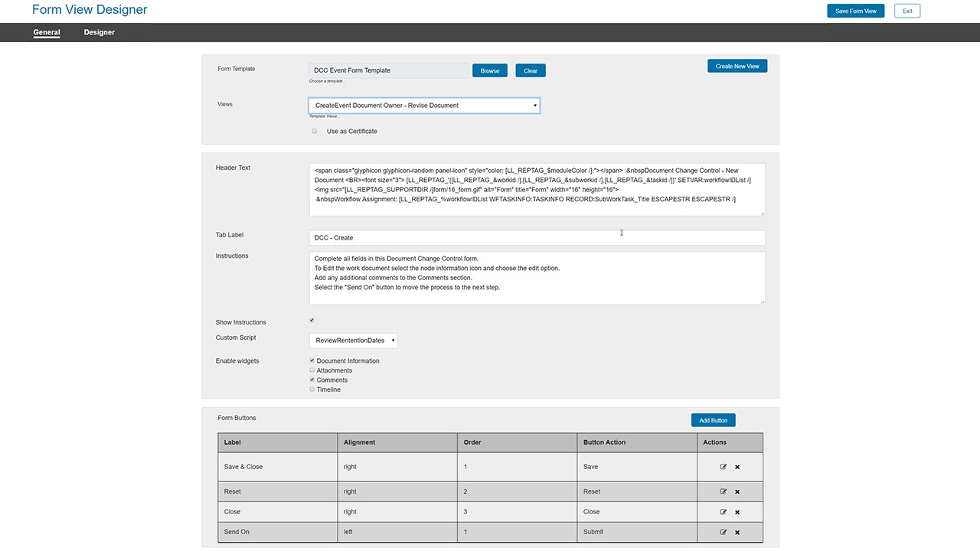The height and width of the screenshot is (551, 980).
Task: Click the Button Action column header
Action: click(637, 442)
